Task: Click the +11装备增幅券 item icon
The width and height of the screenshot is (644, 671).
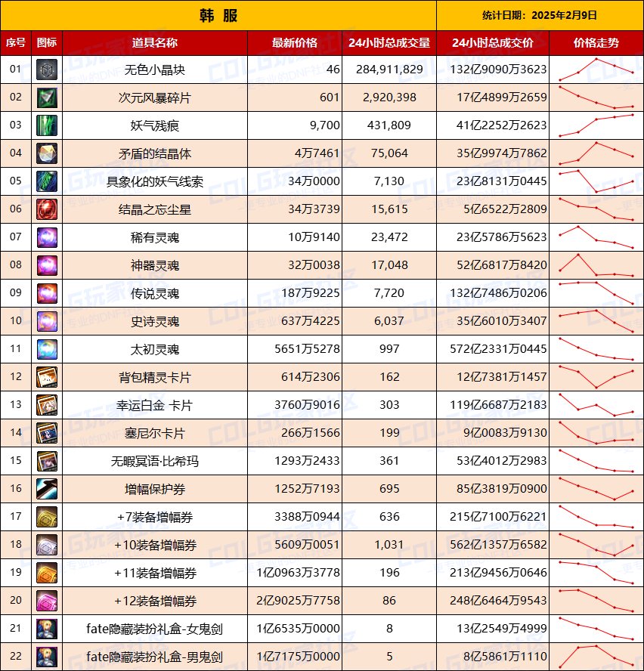Action: [47, 573]
